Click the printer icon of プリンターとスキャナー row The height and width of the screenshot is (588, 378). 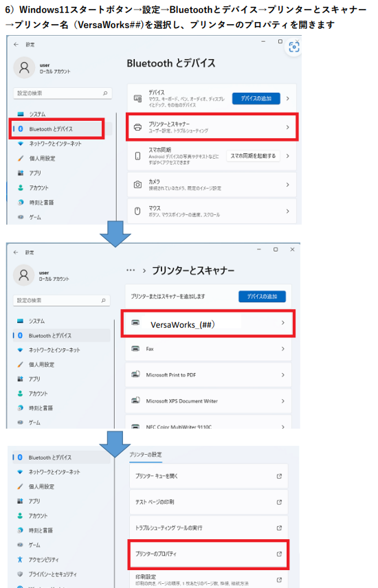point(137,127)
